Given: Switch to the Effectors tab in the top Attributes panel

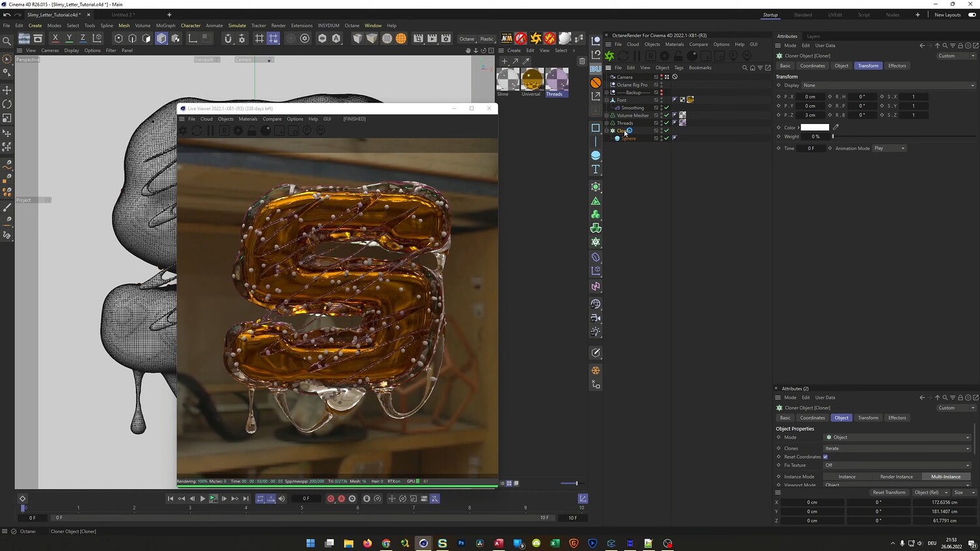Looking at the screenshot, I should pos(897,66).
